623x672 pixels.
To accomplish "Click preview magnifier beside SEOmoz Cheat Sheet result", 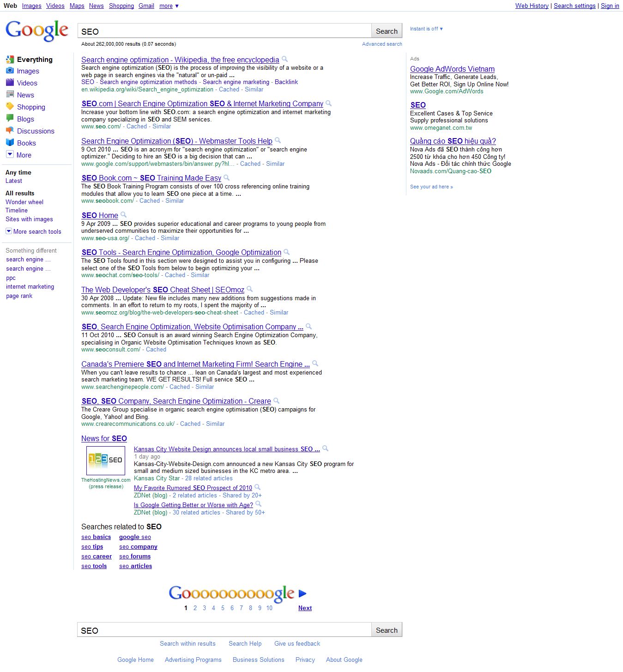I will click(250, 289).
